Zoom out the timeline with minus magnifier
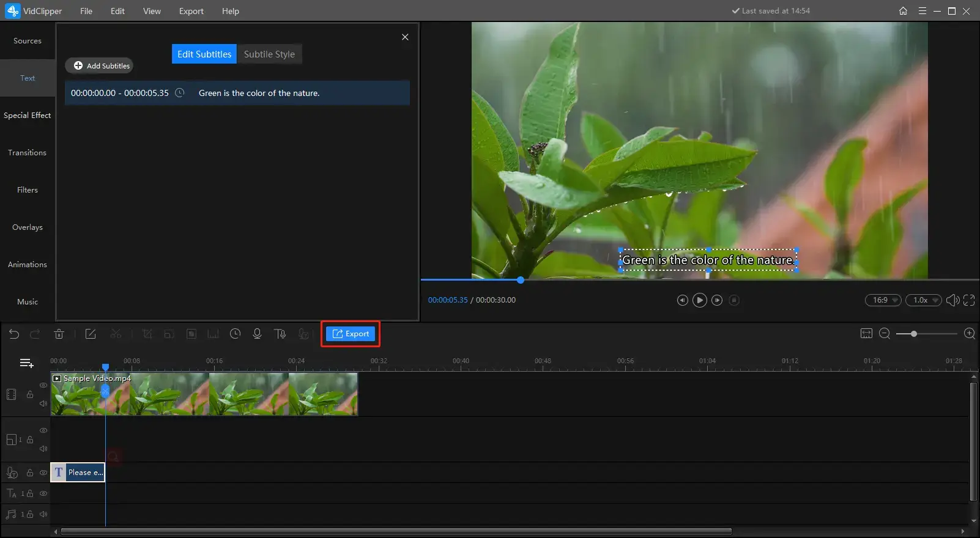The height and width of the screenshot is (538, 980). pyautogui.click(x=885, y=333)
